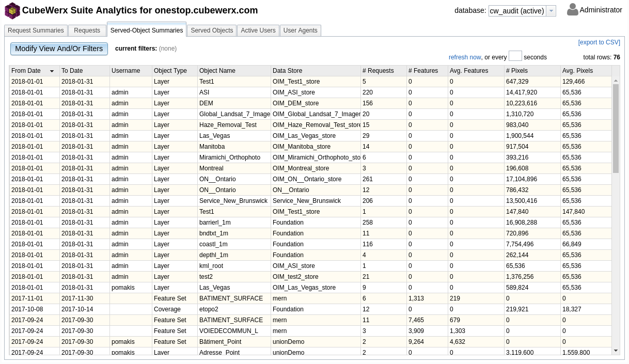Viewport: 629px width, 364px height.
Task: Click the Haze_Removal_Test object name cell
Action: point(234,125)
